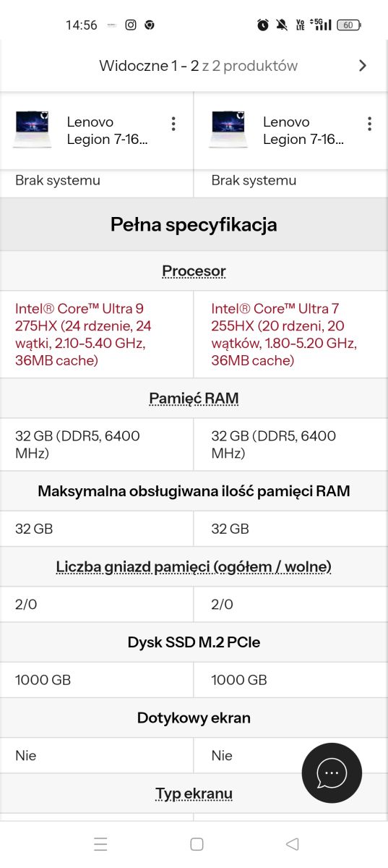Viewport: 388px width, 868px height.
Task: Tap second Lenovo Legion laptop thumbnail
Action: click(228, 130)
